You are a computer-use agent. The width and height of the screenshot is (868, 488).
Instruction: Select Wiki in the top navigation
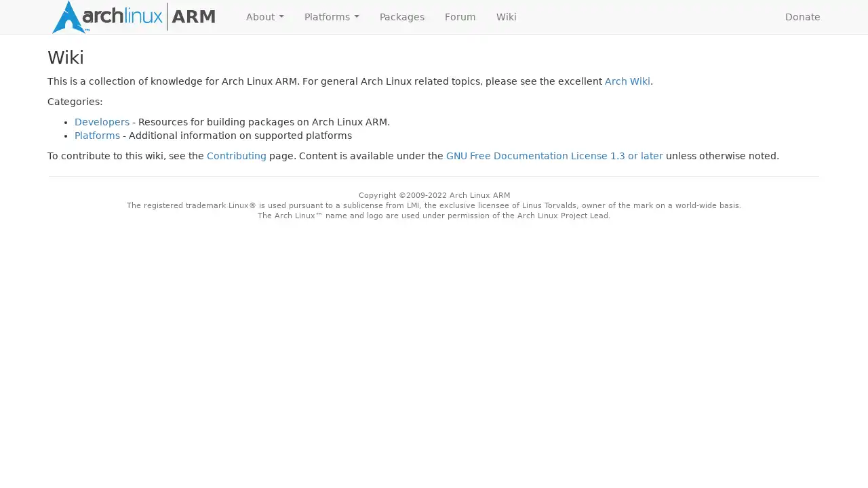[x=506, y=17]
